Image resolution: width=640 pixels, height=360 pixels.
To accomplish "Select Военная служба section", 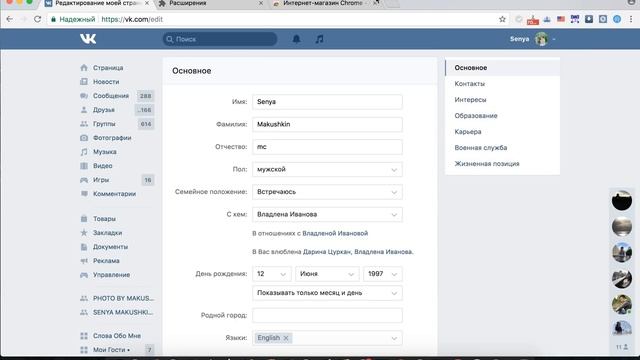I will (x=502, y=147).
